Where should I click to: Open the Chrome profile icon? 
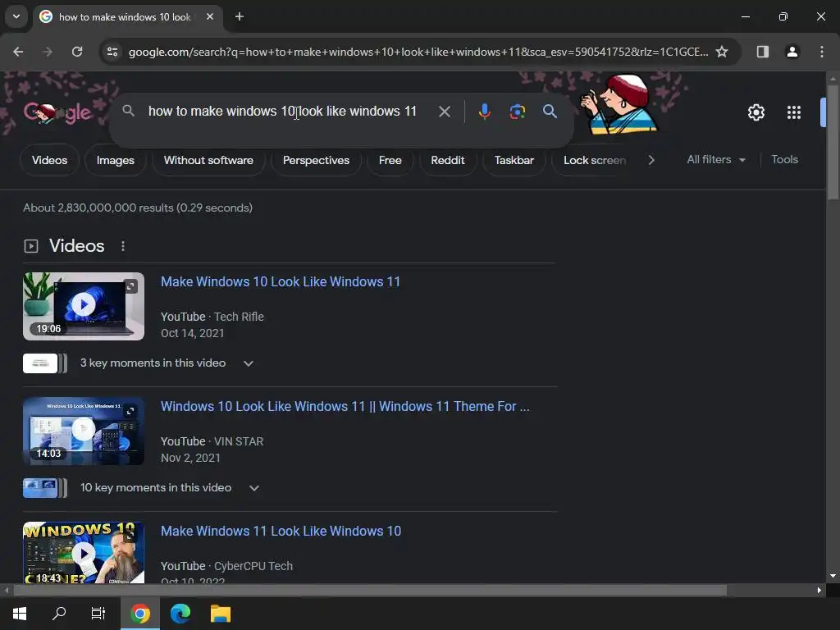(792, 52)
